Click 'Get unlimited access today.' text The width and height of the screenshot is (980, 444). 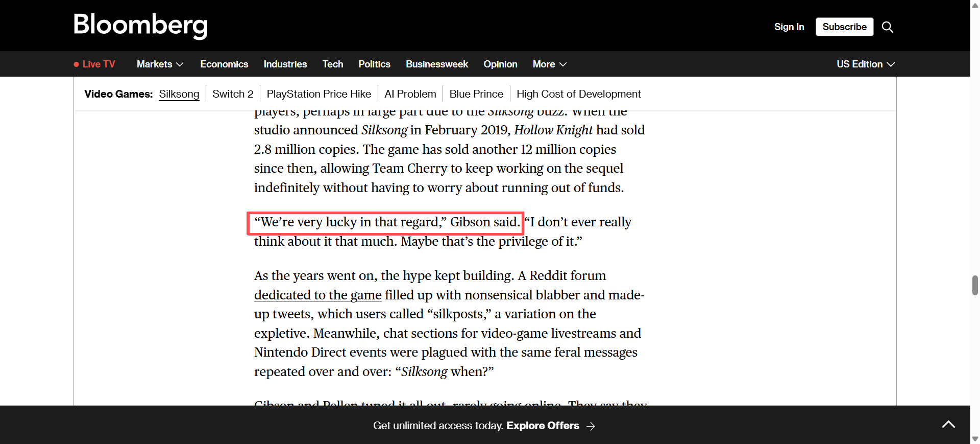tap(438, 426)
